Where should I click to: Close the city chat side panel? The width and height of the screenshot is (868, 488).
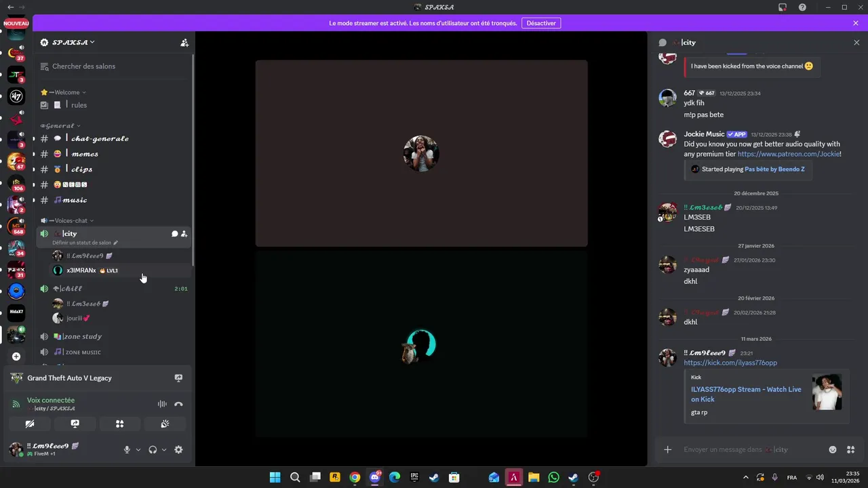856,43
